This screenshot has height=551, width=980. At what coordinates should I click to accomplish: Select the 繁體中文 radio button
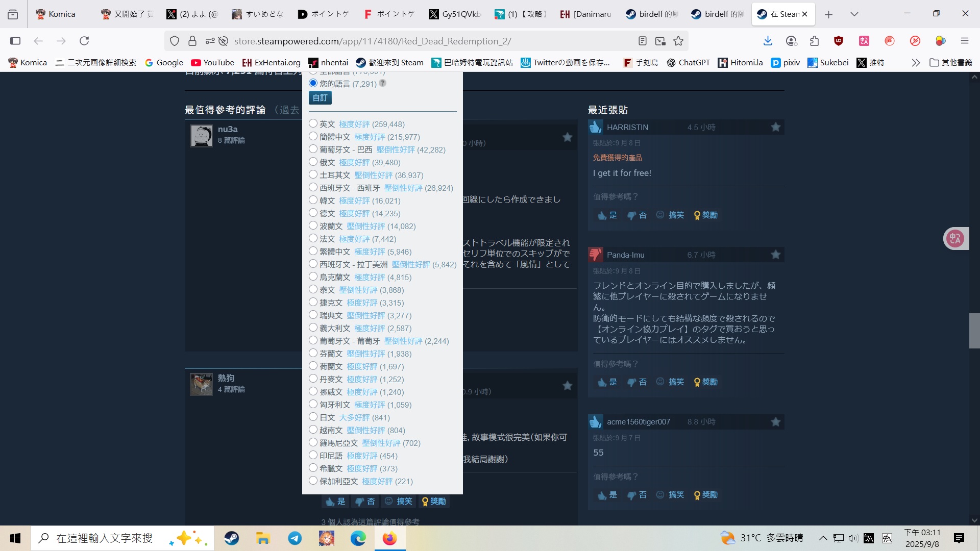[x=313, y=251]
